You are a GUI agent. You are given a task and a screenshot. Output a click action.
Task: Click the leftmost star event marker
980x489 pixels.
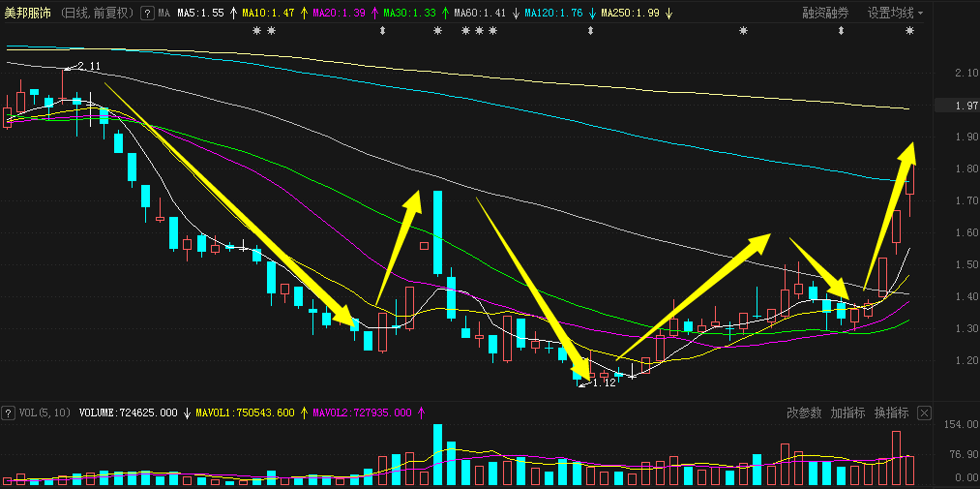256,31
